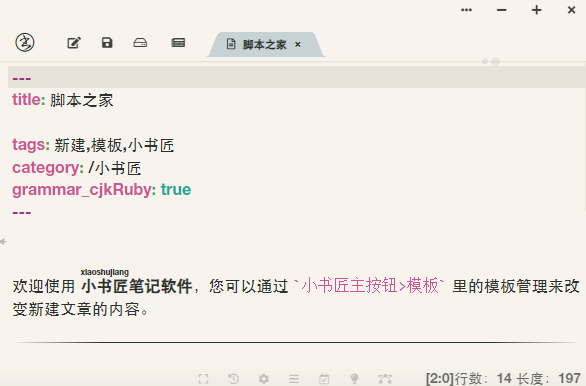Open the file list panel icon

point(178,43)
